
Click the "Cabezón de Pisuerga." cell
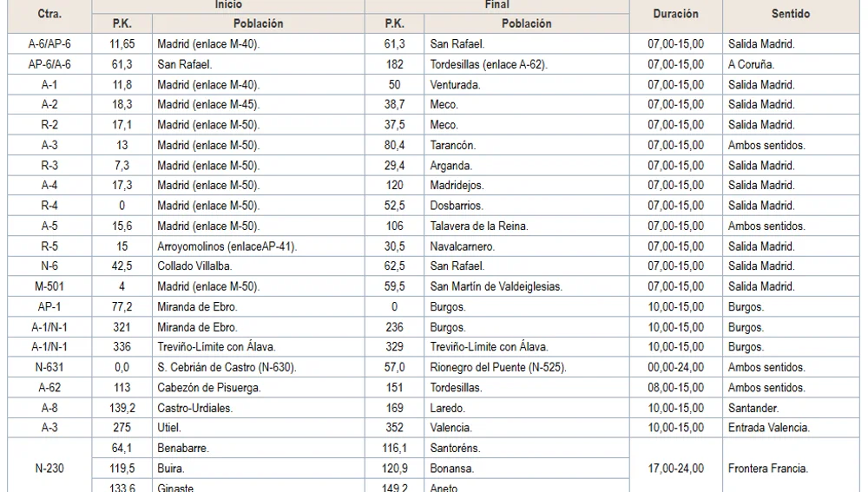click(209, 388)
